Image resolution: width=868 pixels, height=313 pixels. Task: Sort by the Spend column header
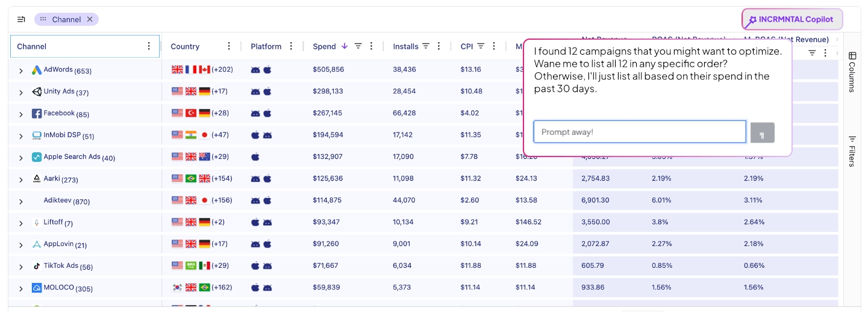point(324,46)
